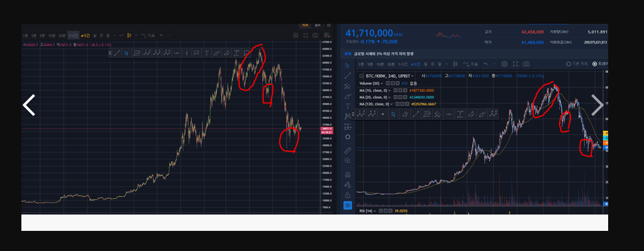Go to previous image with left arrow
644x251 pixels.
(29, 105)
